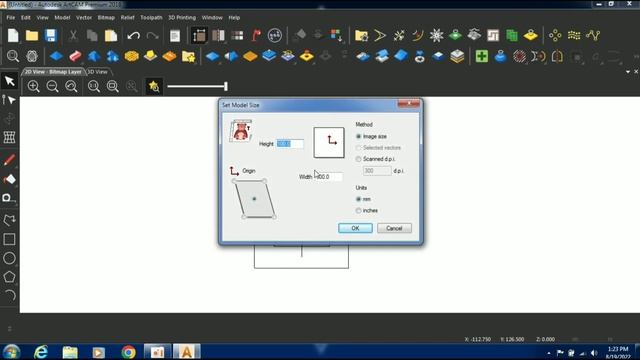Click the Set Model Size toolbar icon

199,36
